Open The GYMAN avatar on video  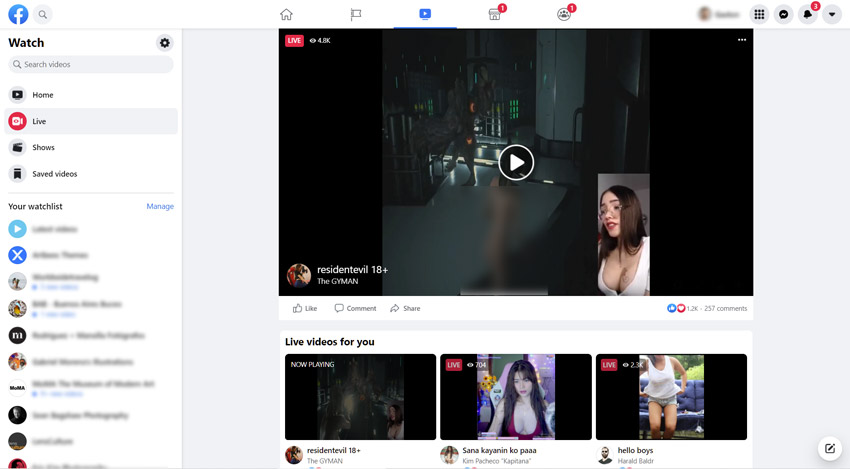pyautogui.click(x=299, y=275)
